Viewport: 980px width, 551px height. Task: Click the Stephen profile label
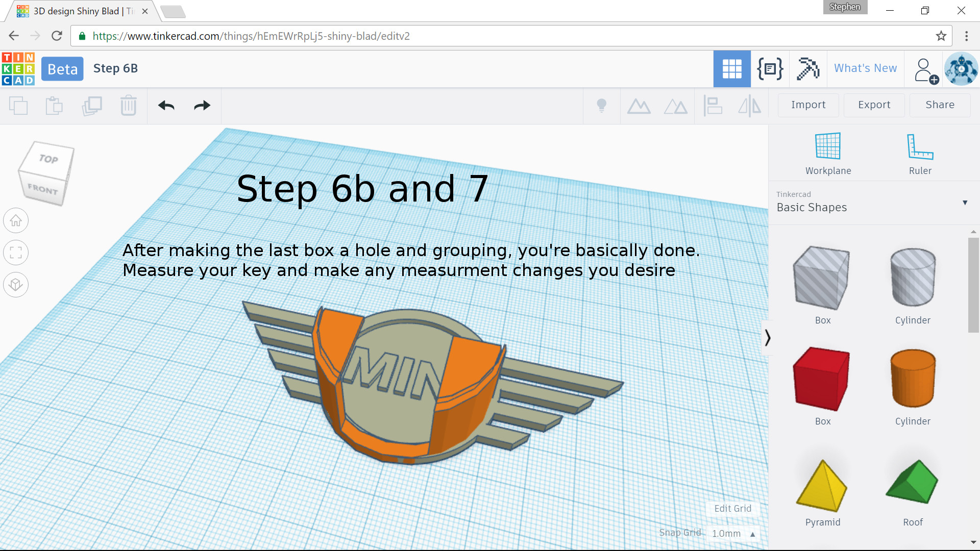[x=845, y=7]
